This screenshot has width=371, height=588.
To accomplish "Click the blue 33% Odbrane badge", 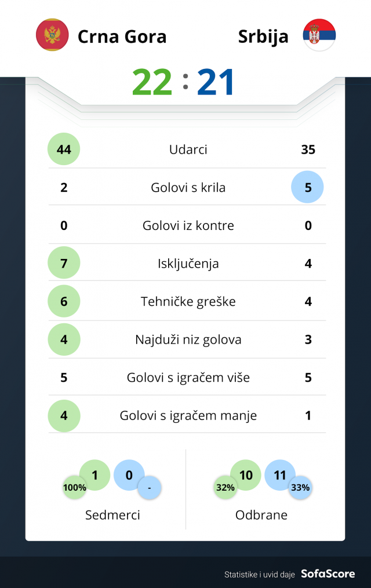I will 300,487.
